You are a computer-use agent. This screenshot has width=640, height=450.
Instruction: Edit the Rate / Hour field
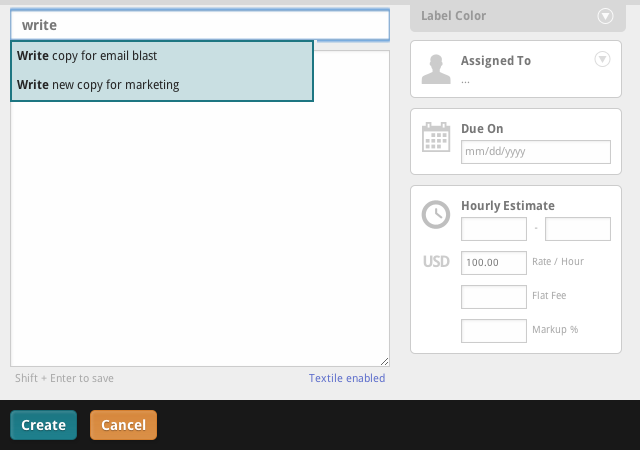493,262
